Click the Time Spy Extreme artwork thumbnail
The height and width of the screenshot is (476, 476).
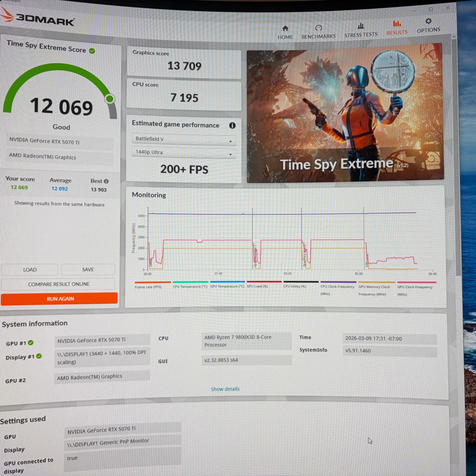tap(345, 113)
